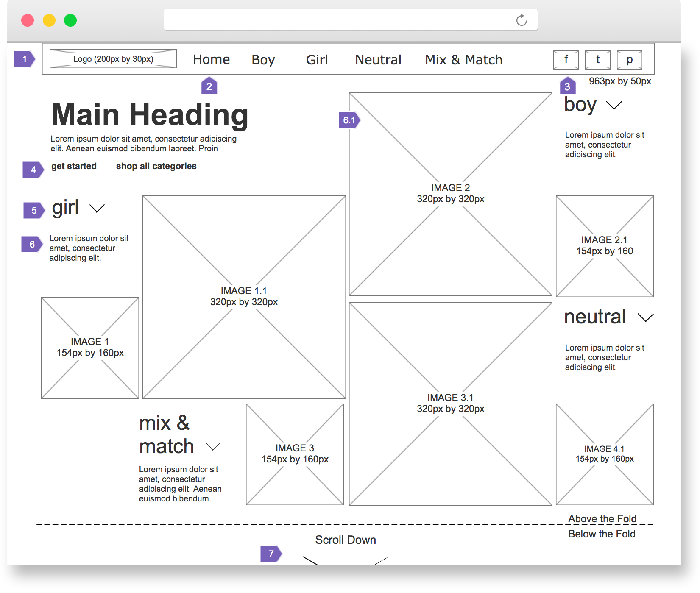Screen dimensions: 700x593
Task: Expand the chevron beside mix & match heading
Action: [x=213, y=446]
